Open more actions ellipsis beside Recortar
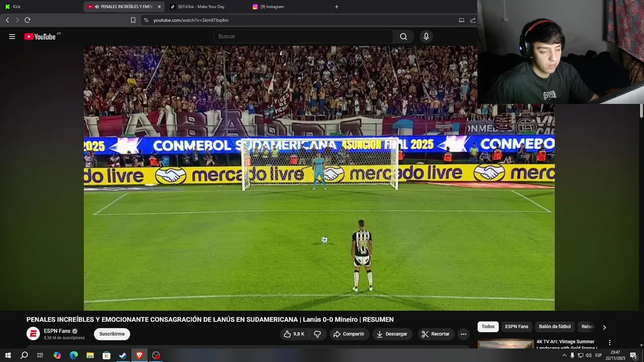The height and width of the screenshot is (362, 644). pyautogui.click(x=463, y=334)
